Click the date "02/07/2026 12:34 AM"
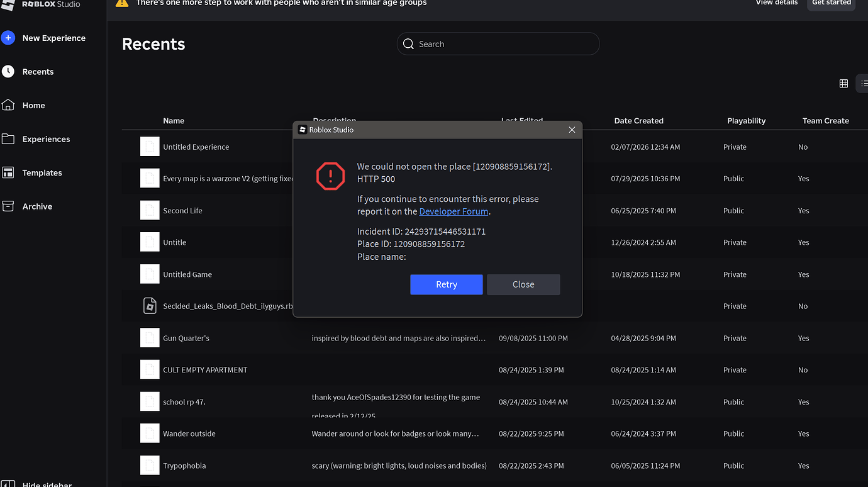This screenshot has height=487, width=868. [x=645, y=147]
